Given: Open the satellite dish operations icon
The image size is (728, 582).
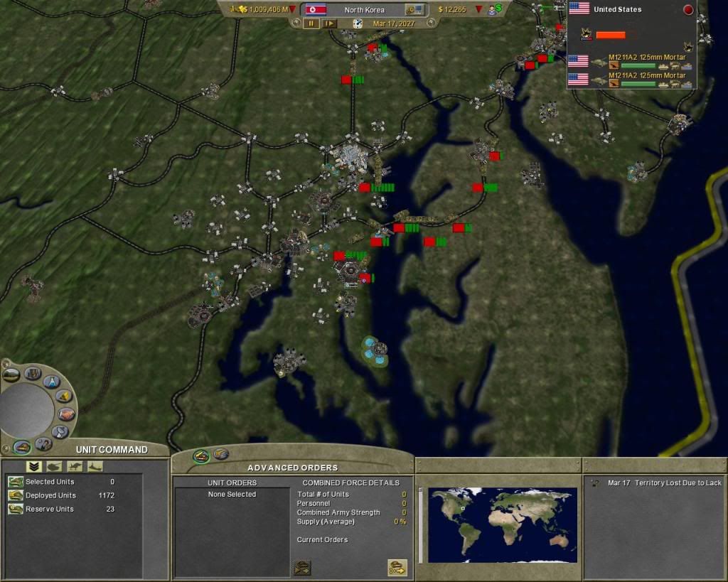Looking at the screenshot, I should (x=60, y=432).
